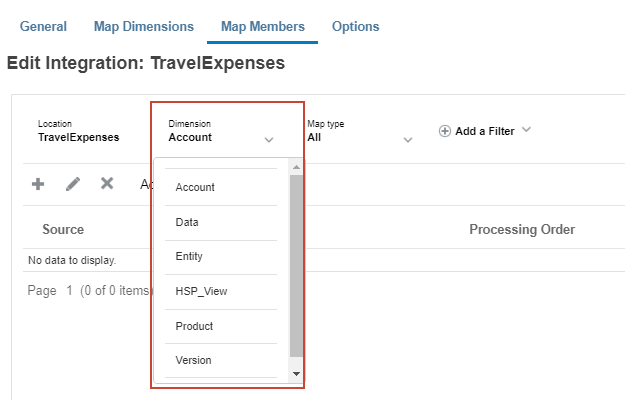
Task: Pick Entity from the dropdown list
Action: 189,257
